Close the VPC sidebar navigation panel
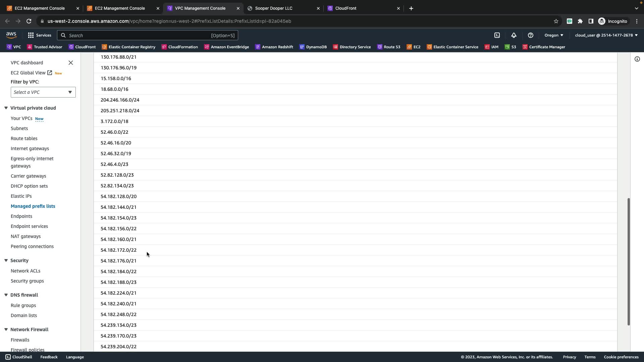 pos(71,63)
